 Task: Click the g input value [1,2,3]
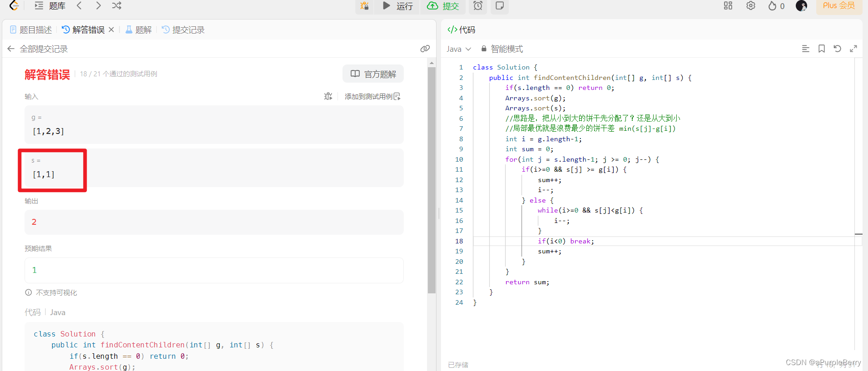click(49, 131)
